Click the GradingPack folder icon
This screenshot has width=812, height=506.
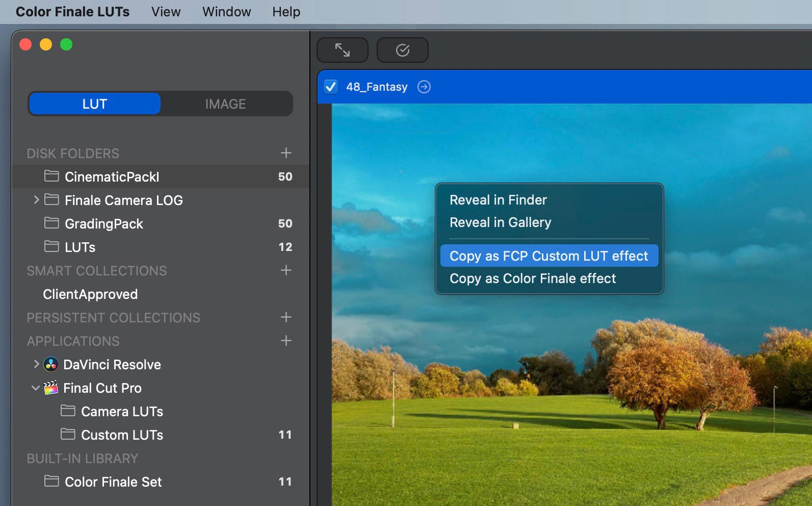(51, 223)
